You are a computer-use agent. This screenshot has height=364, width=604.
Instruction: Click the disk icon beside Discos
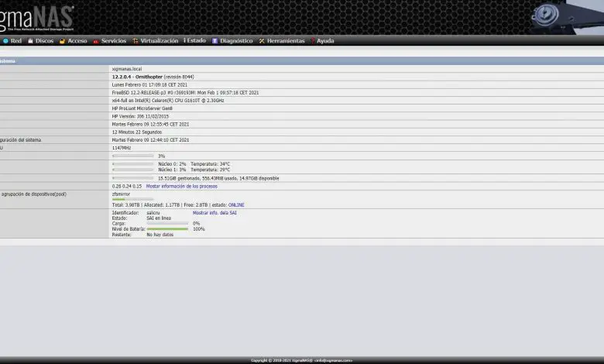(x=30, y=41)
